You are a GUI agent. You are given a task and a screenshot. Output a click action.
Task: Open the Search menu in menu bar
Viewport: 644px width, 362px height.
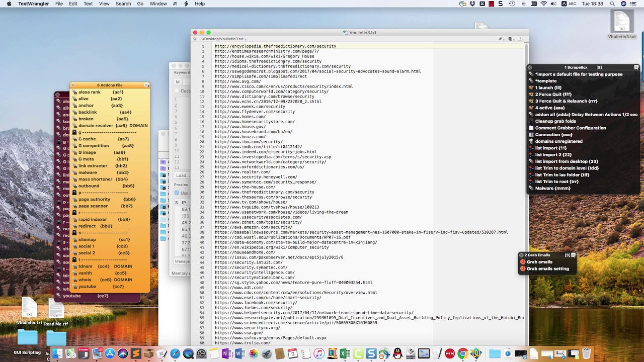tap(123, 4)
